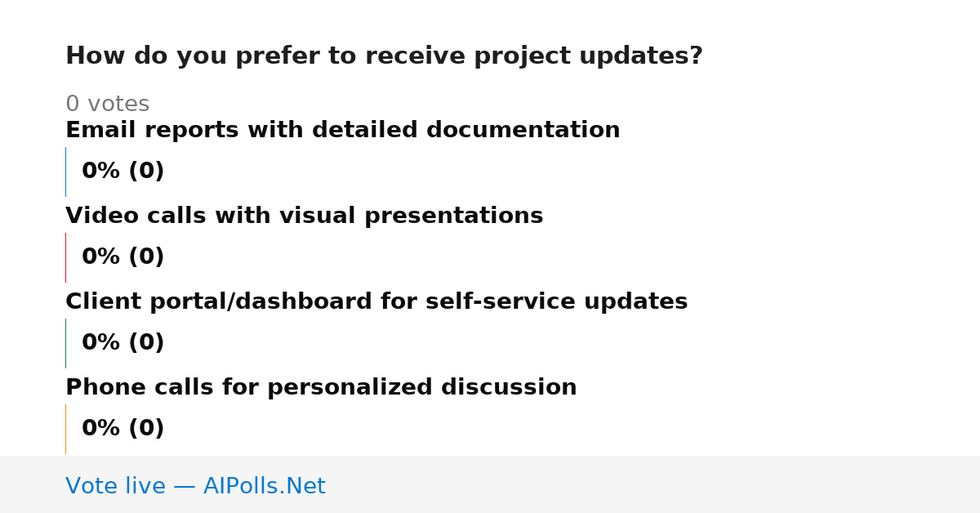
Task: Click the orange bar marker for Phone calls
Action: coord(65,429)
